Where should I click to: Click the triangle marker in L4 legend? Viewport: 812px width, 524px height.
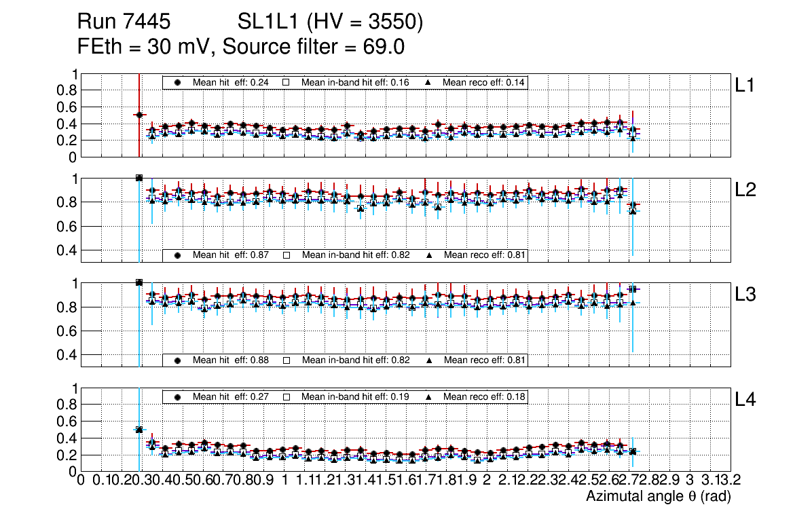(429, 396)
